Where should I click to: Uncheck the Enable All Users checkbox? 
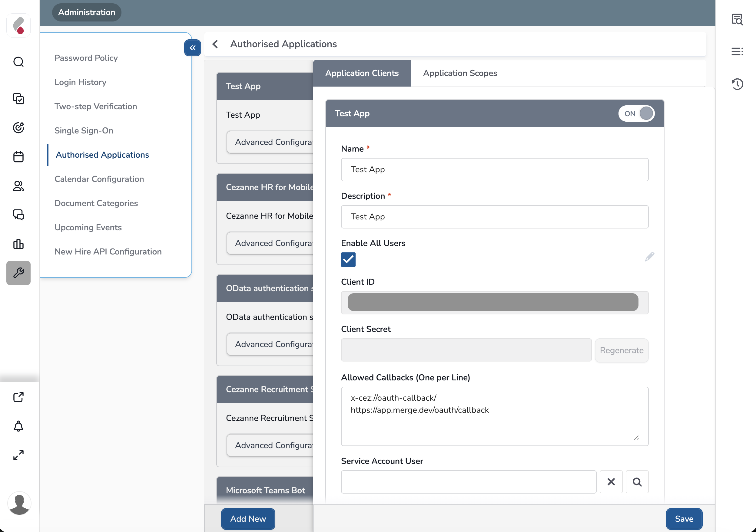click(348, 260)
